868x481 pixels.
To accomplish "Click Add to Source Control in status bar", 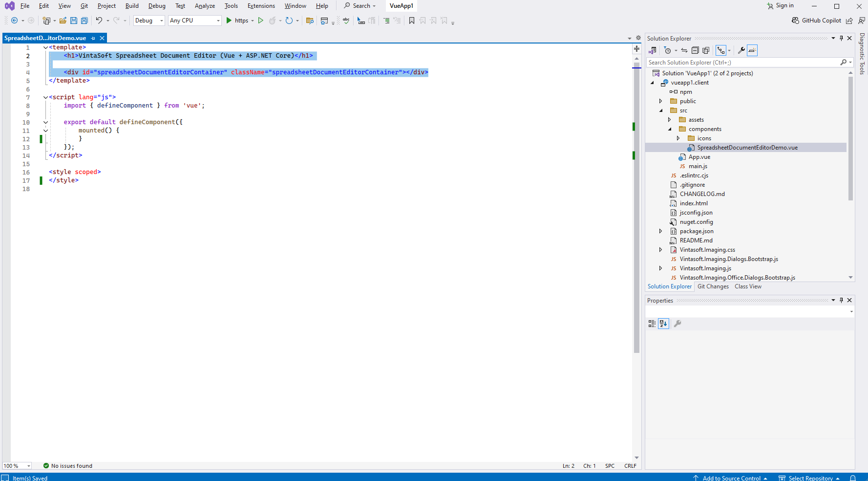I will pyautogui.click(x=731, y=478).
